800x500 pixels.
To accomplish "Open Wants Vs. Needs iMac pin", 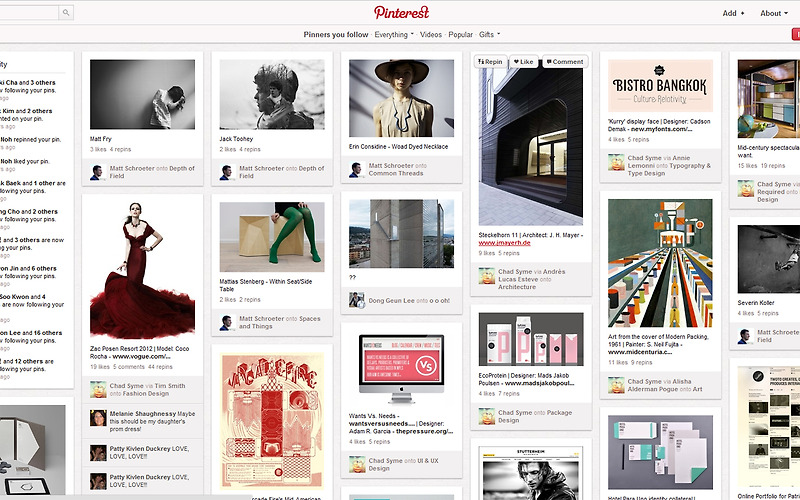I will (402, 368).
